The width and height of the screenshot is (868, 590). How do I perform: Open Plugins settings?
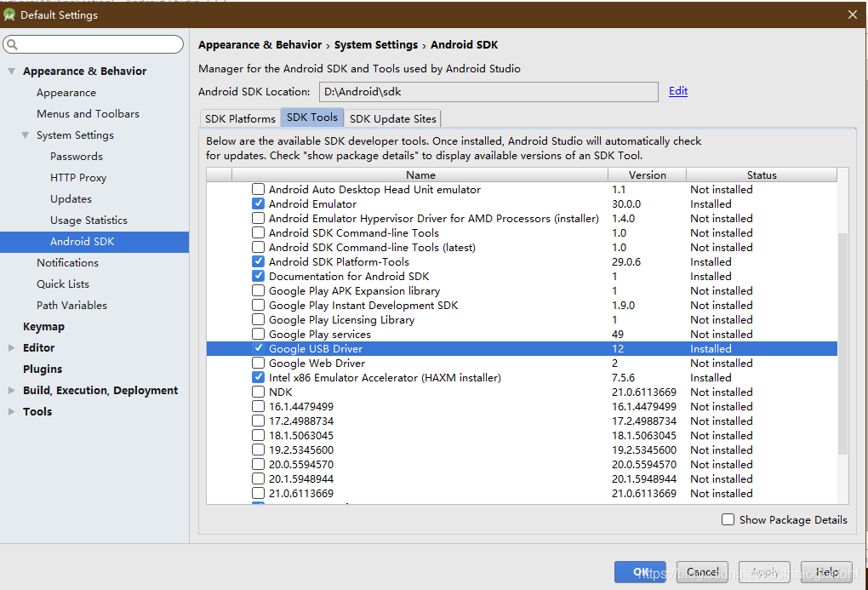click(x=42, y=369)
